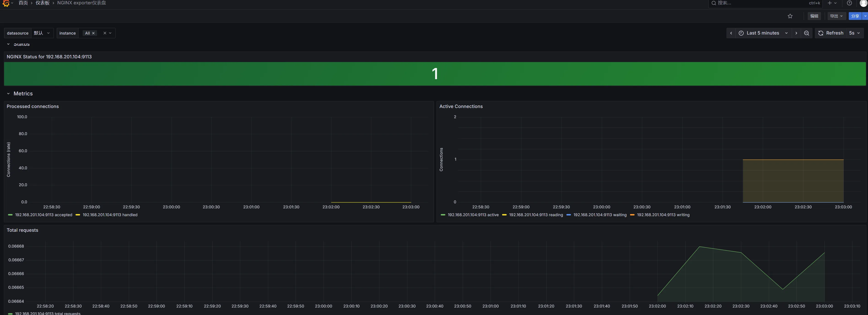Shift time range backward arrow
Screen dimensions: 868x315
coord(731,33)
